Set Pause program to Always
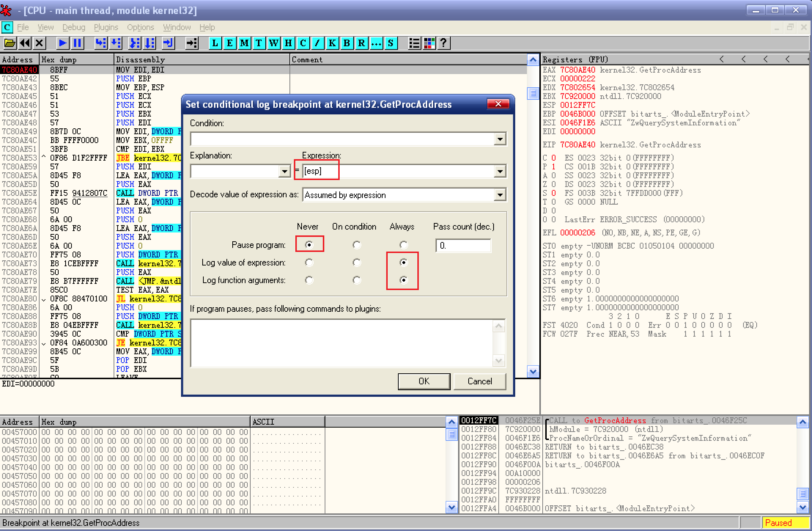Image resolution: width=812 pixels, height=531 pixels. coord(403,245)
